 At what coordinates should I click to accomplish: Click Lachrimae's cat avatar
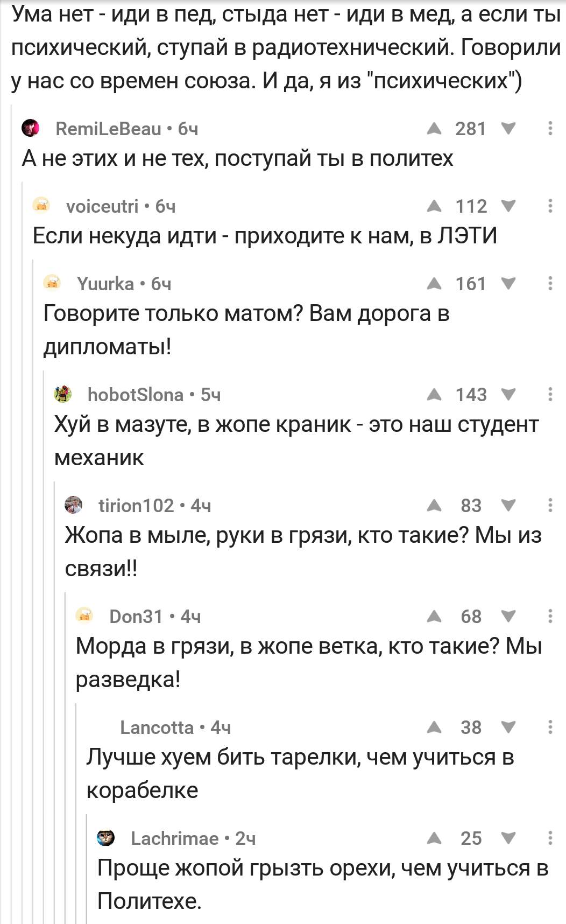pos(106,838)
